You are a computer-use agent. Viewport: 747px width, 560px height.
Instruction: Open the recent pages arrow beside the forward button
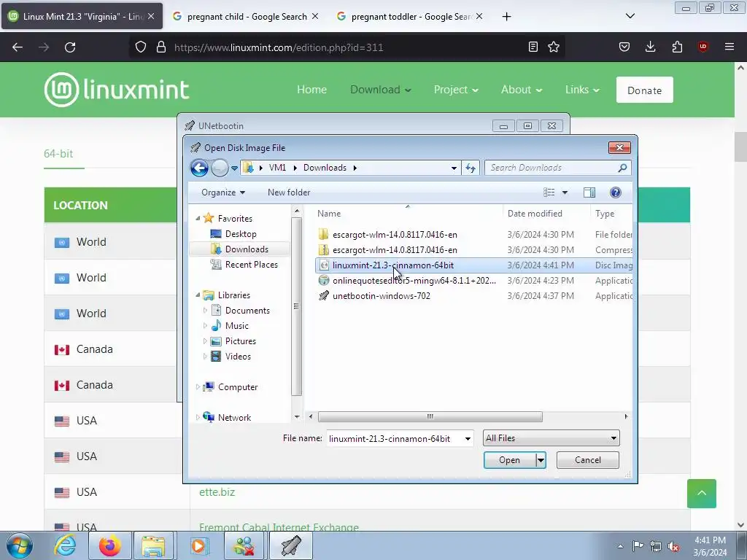click(x=234, y=168)
